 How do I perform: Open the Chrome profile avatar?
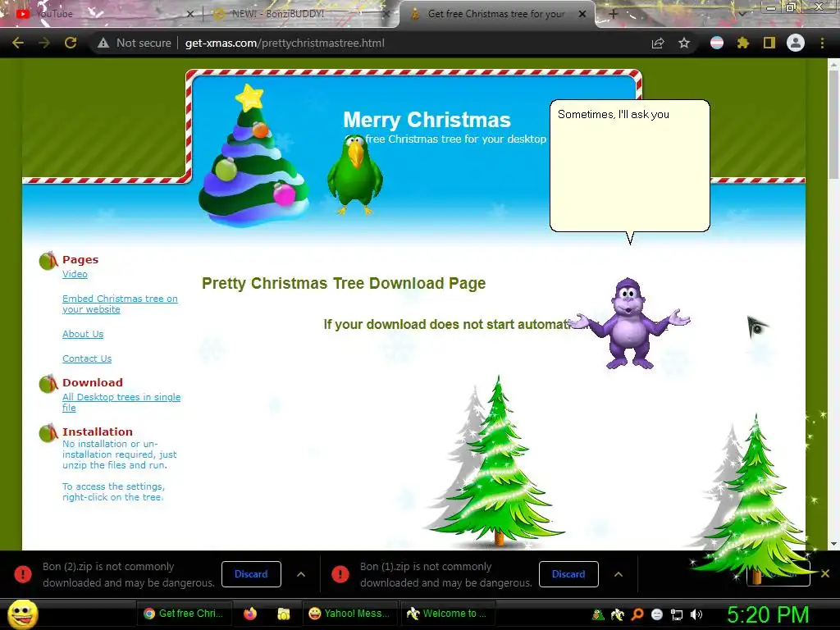tap(796, 43)
